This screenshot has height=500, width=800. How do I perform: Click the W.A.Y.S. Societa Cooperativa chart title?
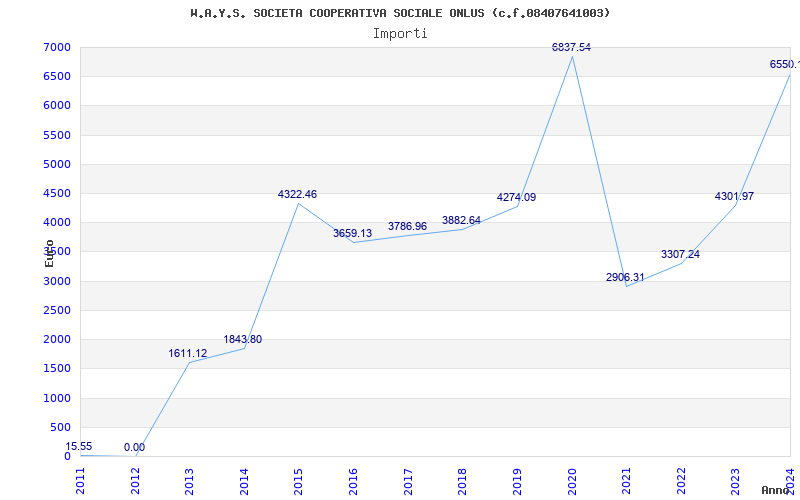point(400,13)
